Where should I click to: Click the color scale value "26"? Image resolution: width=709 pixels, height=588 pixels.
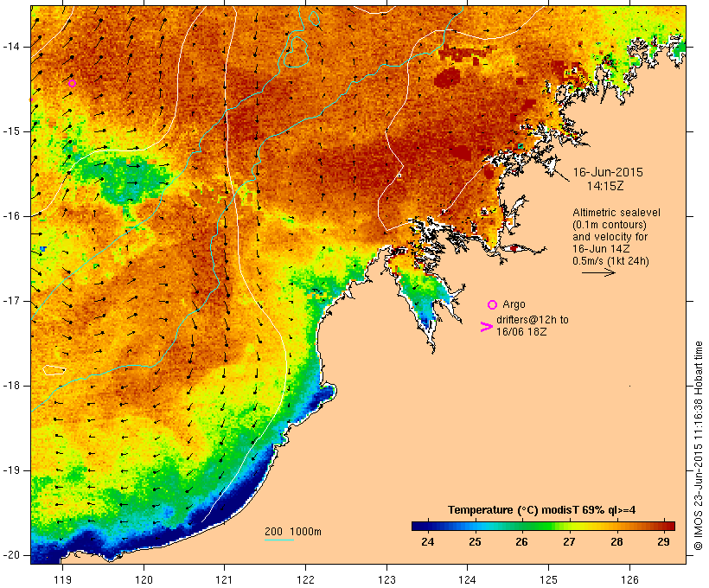coord(521,542)
